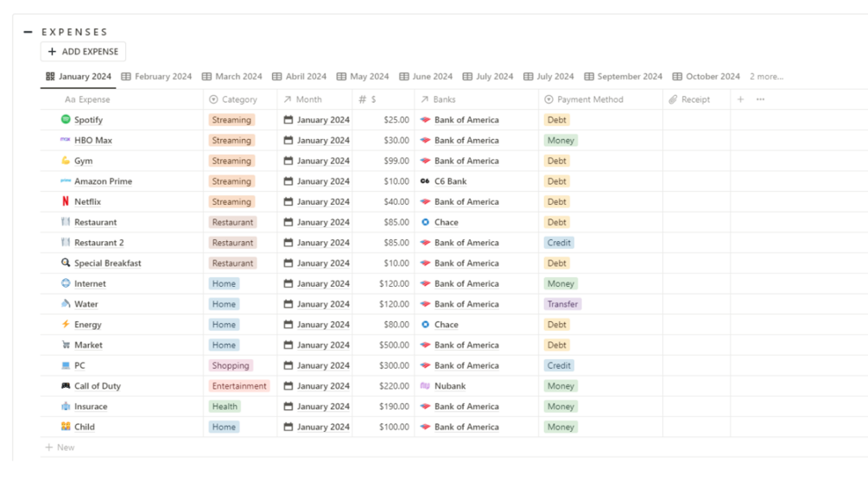
Task: Click the ADD EXPENSE button
Action: (83, 52)
